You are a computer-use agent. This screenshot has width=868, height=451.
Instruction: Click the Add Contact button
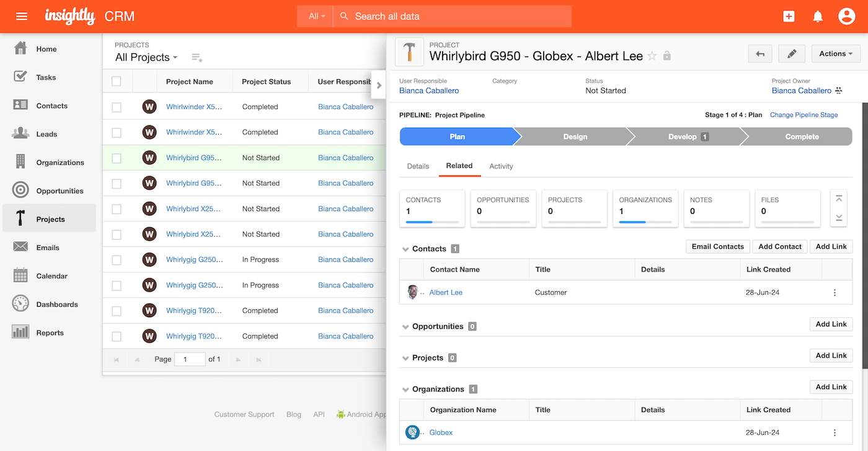[x=779, y=247]
